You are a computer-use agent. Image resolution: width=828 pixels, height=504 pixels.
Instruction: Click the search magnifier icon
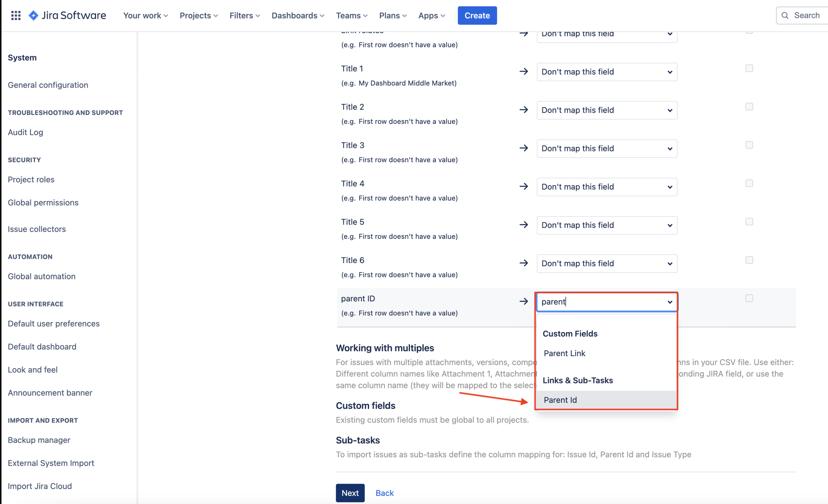785,16
